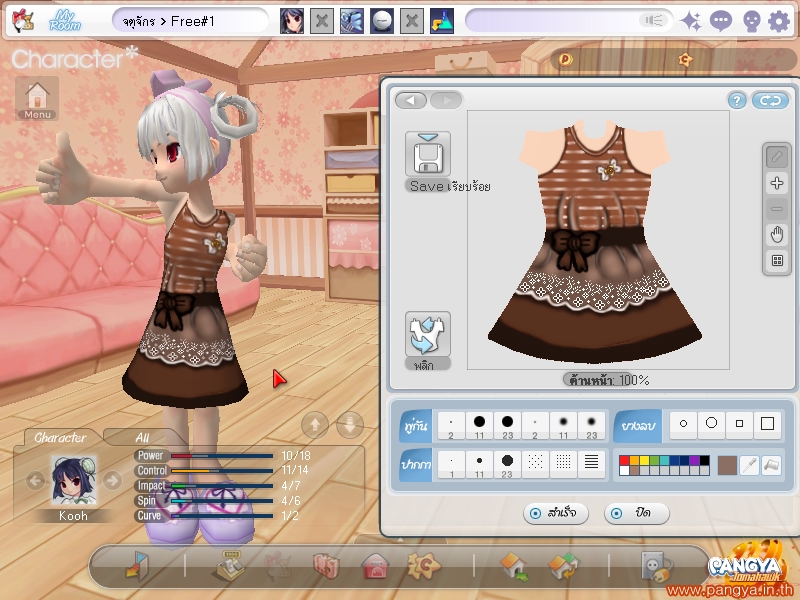
Task: Click the flask item slot in top bar
Action: coord(442,21)
